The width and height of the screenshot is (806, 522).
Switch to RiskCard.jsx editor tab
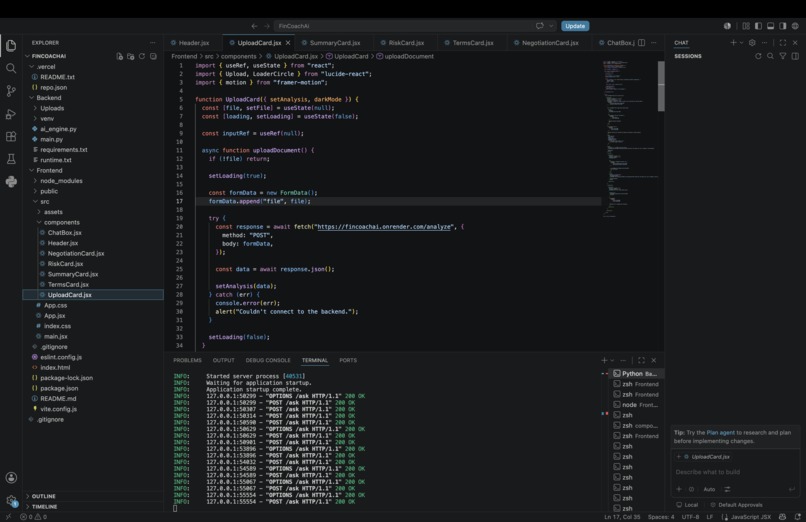(x=406, y=43)
